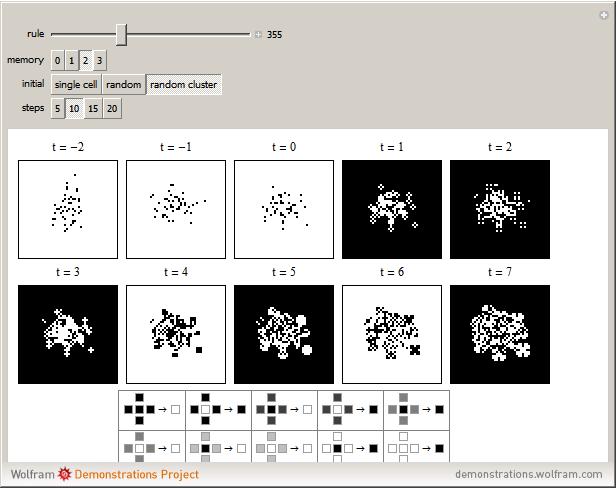This screenshot has width=616, height=489.
Task: Choose memory value 2
Action: (x=86, y=61)
